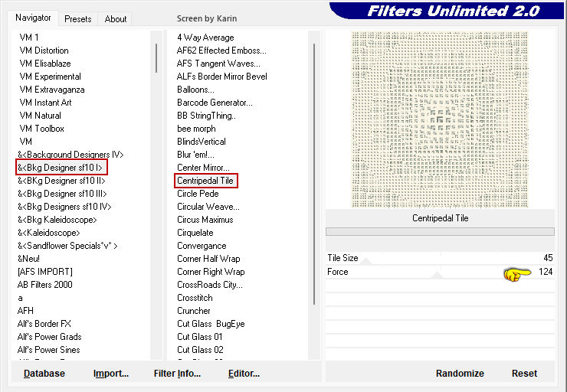Choose Alf's Power Grads category
The height and width of the screenshot is (392, 567).
coord(50,337)
